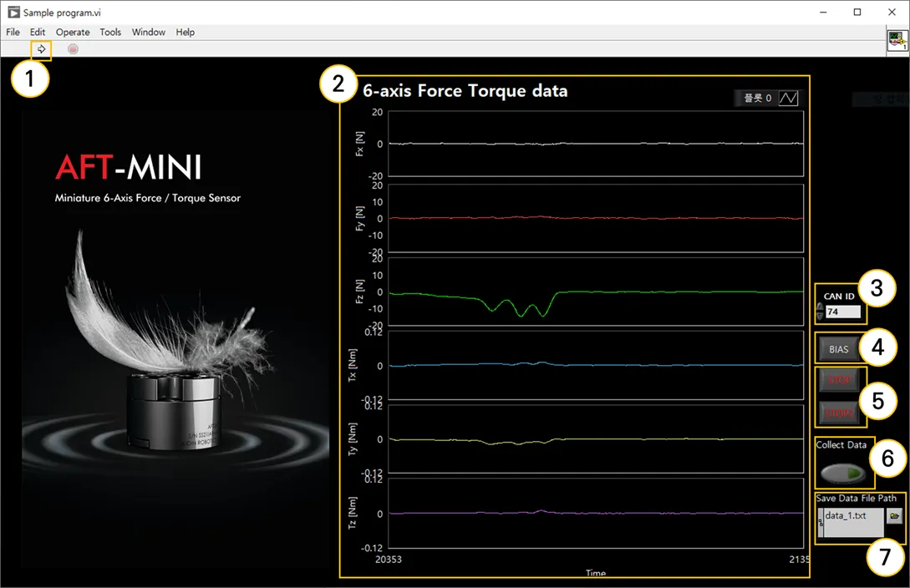Click the STOP button
The width and height of the screenshot is (910, 588).
839,380
